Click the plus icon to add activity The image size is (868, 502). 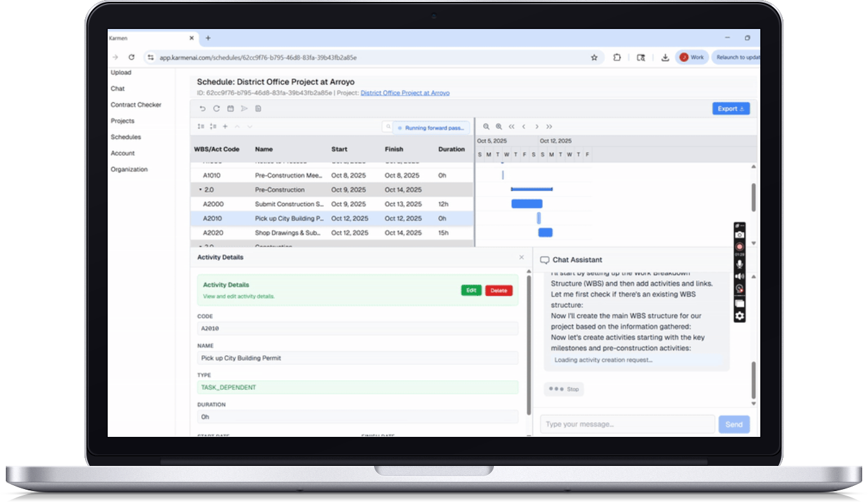tap(225, 127)
